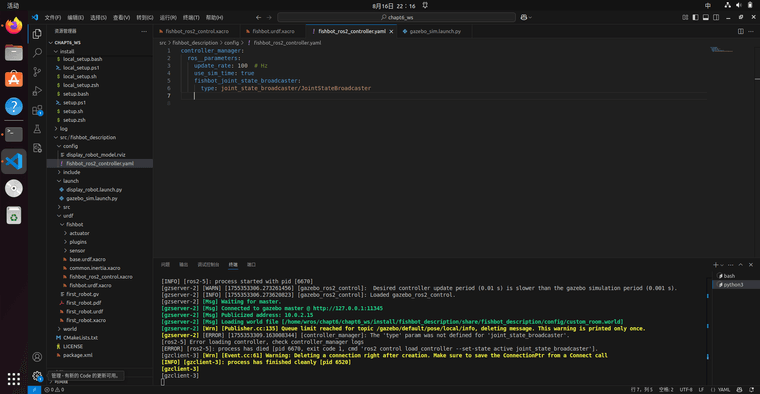Image resolution: width=760 pixels, height=394 pixels.
Task: Go back with navigation arrow
Action: coord(258,17)
